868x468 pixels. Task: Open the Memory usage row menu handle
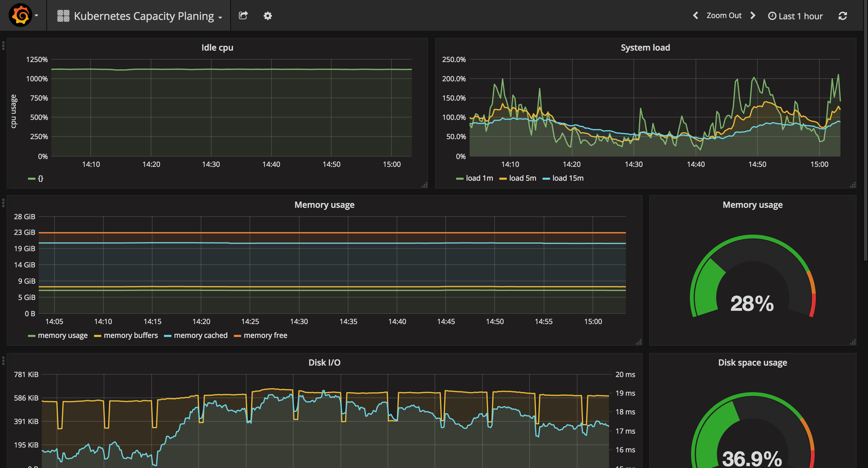[x=3, y=203]
